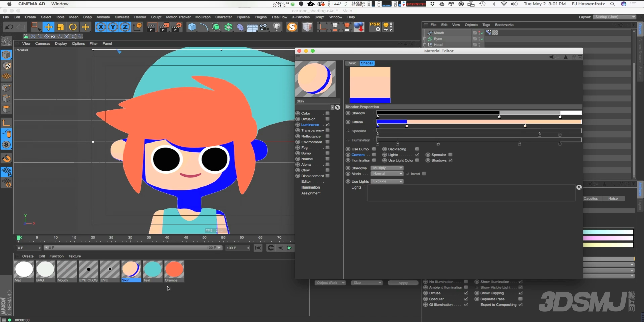The height and width of the screenshot is (322, 644).
Task: Toggle the Y axis lock
Action: coord(113,27)
